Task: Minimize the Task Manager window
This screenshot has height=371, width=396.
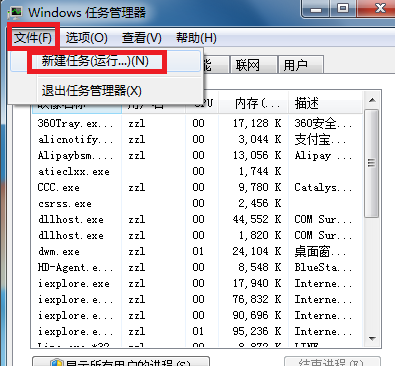Action: [x=316, y=9]
